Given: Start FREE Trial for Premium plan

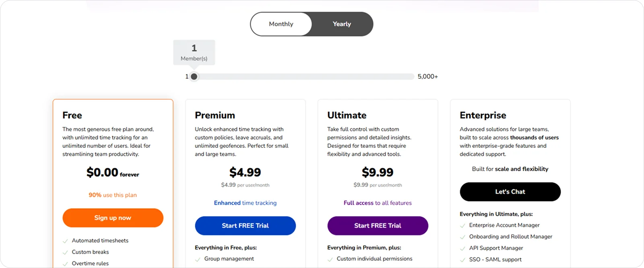Looking at the screenshot, I should [x=245, y=225].
